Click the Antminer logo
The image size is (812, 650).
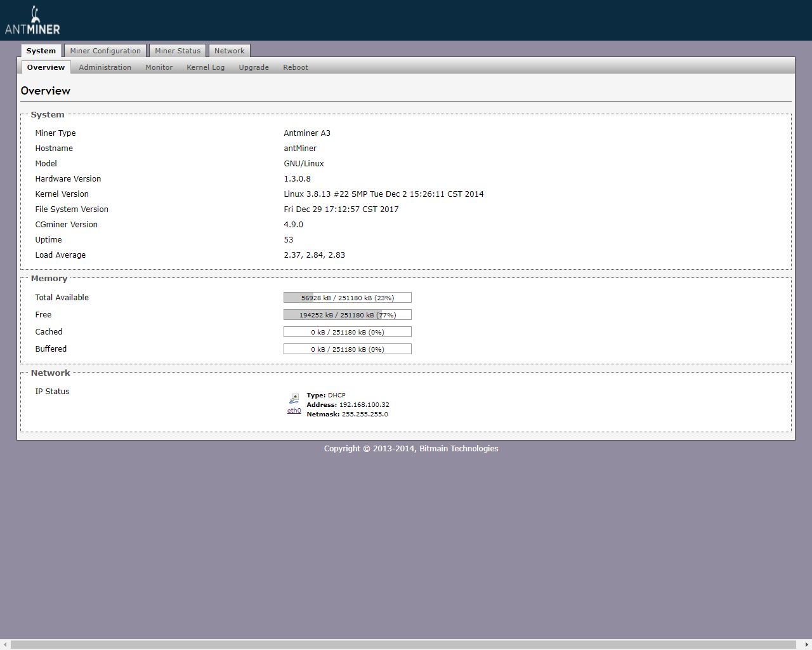pos(32,20)
